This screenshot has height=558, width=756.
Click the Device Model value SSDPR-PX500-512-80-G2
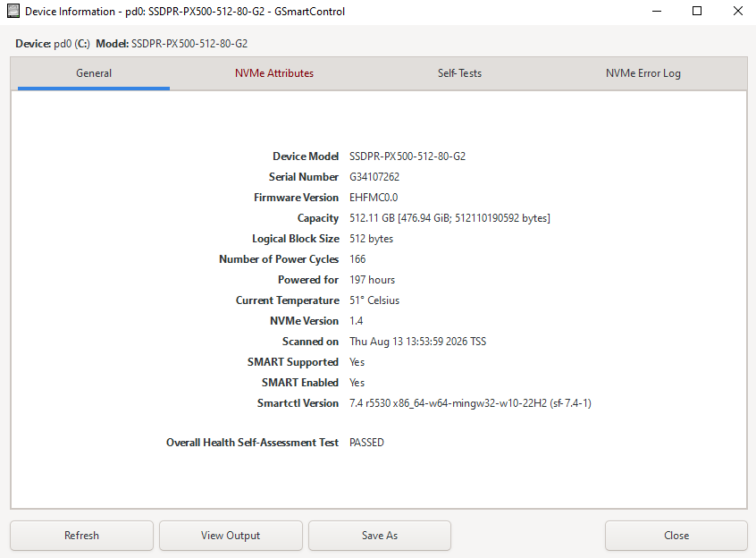tap(407, 156)
